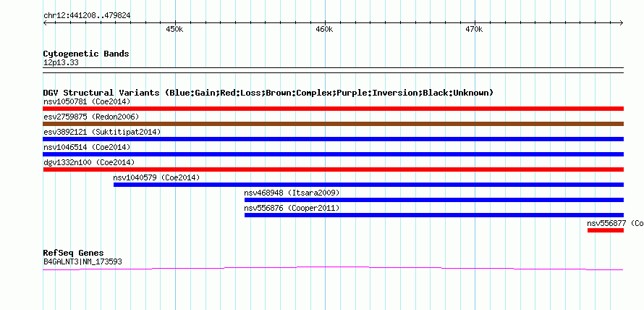Open variant label nsv1046514 (Coe2014)
Screen dimensions: 644x310
point(87,147)
